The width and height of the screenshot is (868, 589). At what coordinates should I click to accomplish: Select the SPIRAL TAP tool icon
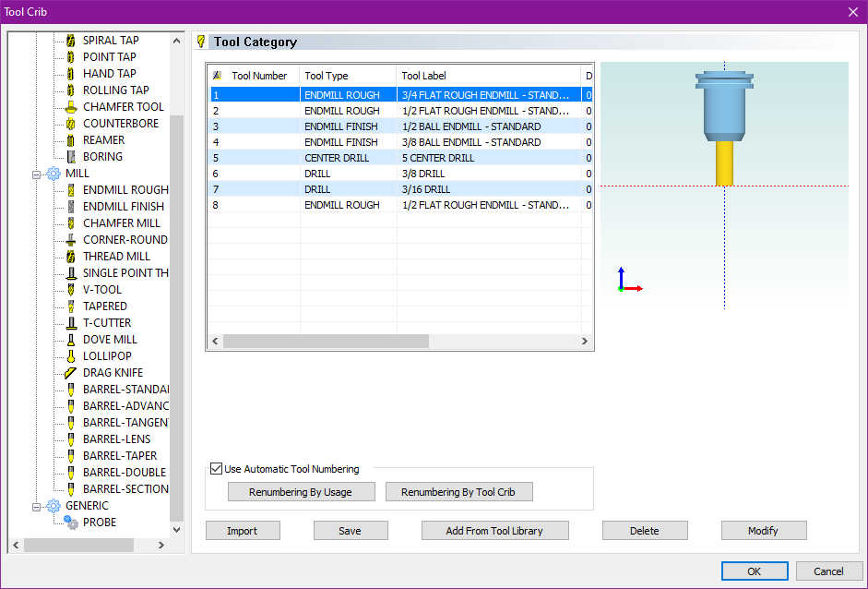(x=71, y=41)
